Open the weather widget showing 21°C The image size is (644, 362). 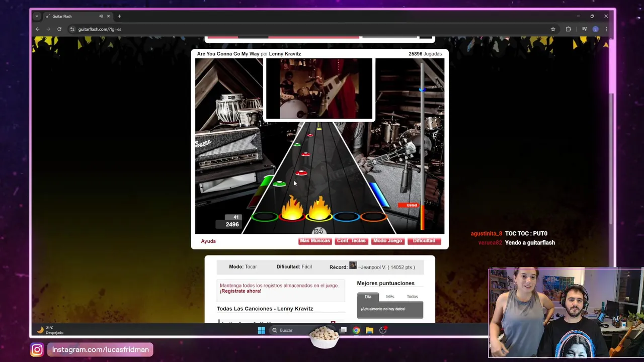(49, 330)
